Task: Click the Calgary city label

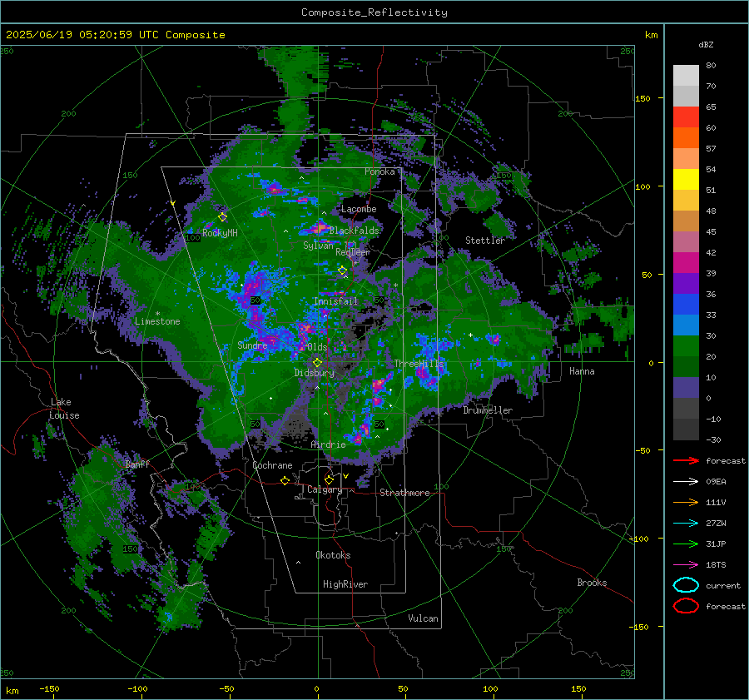Action: point(325,489)
